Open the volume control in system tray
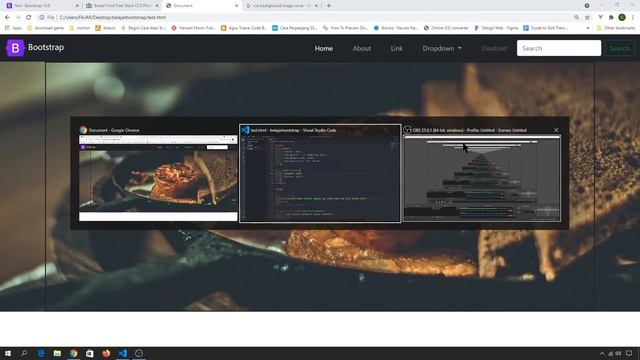 (x=618, y=353)
